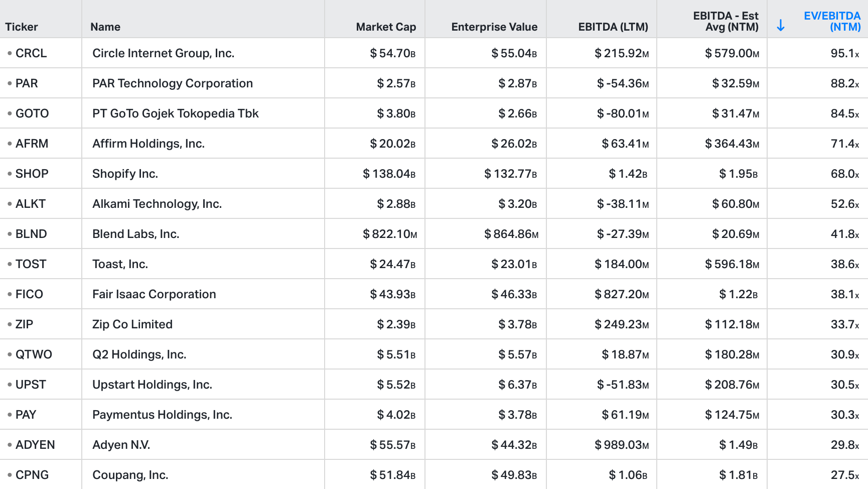Click Toast, Inc. company name
868x489 pixels.
coord(120,264)
